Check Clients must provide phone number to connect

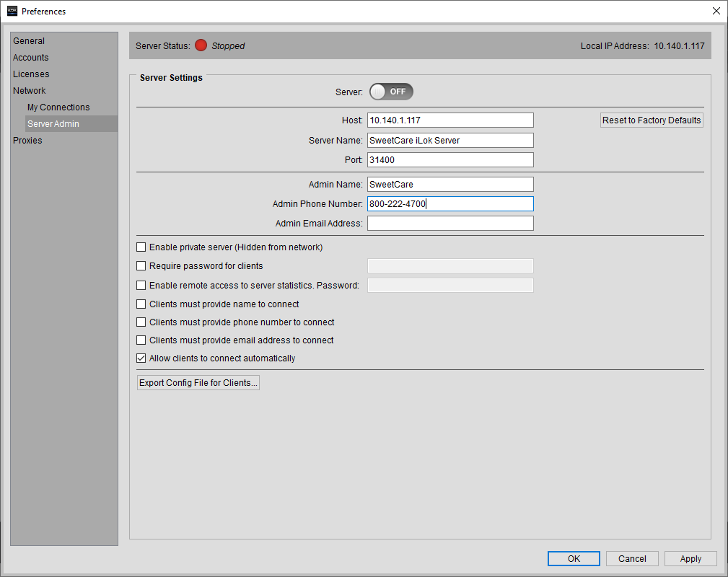[x=141, y=322]
